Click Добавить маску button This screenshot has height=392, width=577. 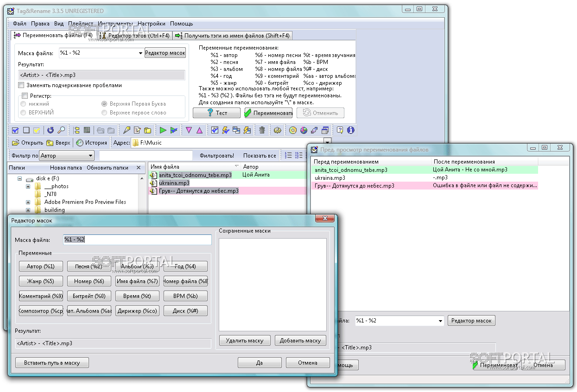[x=300, y=340]
